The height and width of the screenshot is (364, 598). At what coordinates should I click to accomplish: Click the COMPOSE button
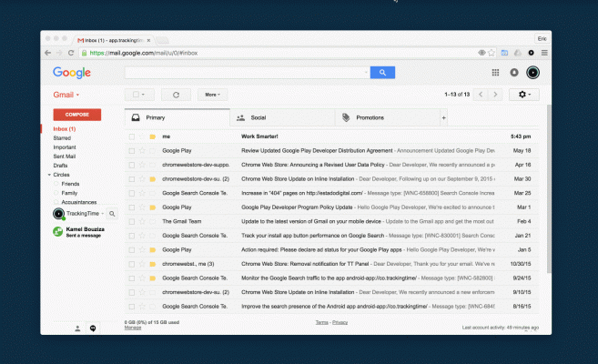(77, 115)
